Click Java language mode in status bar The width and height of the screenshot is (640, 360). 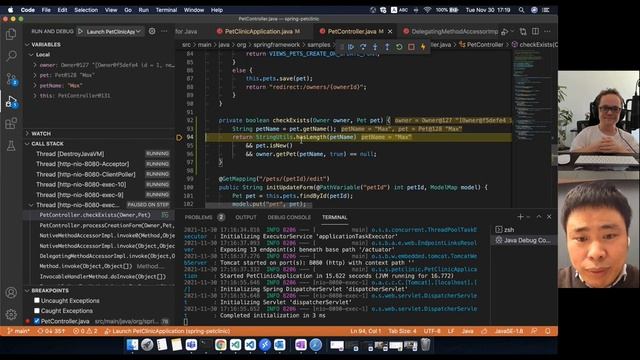click(467, 331)
